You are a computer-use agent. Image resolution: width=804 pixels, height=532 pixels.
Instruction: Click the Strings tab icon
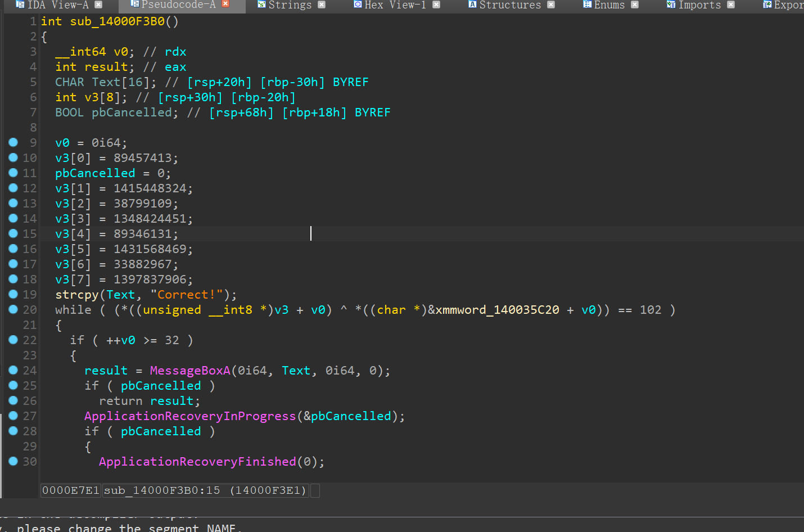[x=261, y=4]
